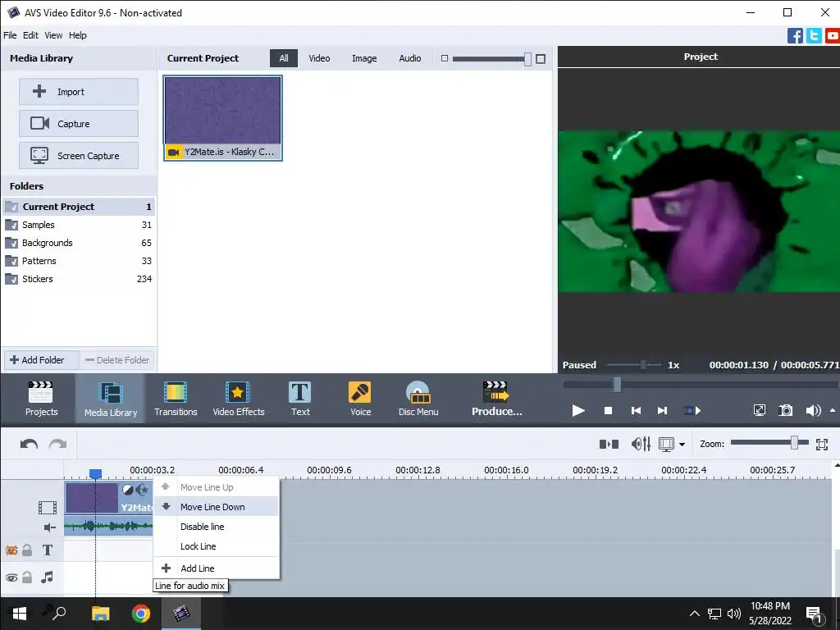Open the audio mixer tool
Image resolution: width=840 pixels, height=630 pixels.
(641, 444)
